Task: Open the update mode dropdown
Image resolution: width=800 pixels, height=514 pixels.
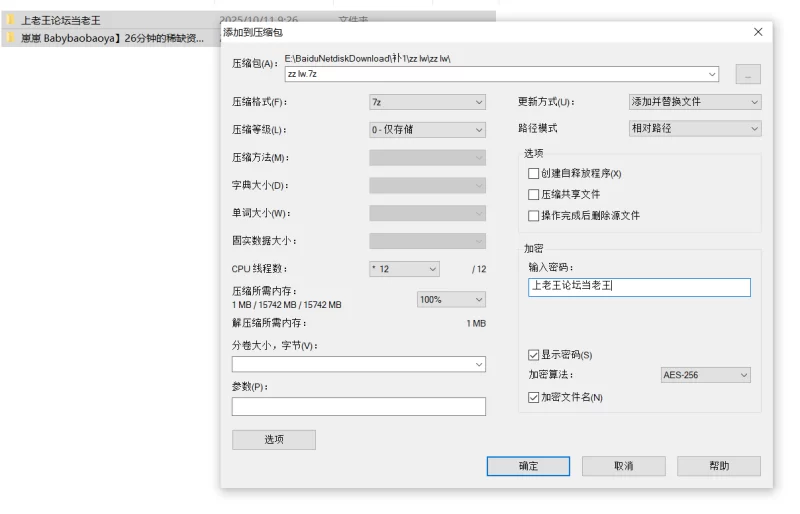Action: [x=694, y=102]
